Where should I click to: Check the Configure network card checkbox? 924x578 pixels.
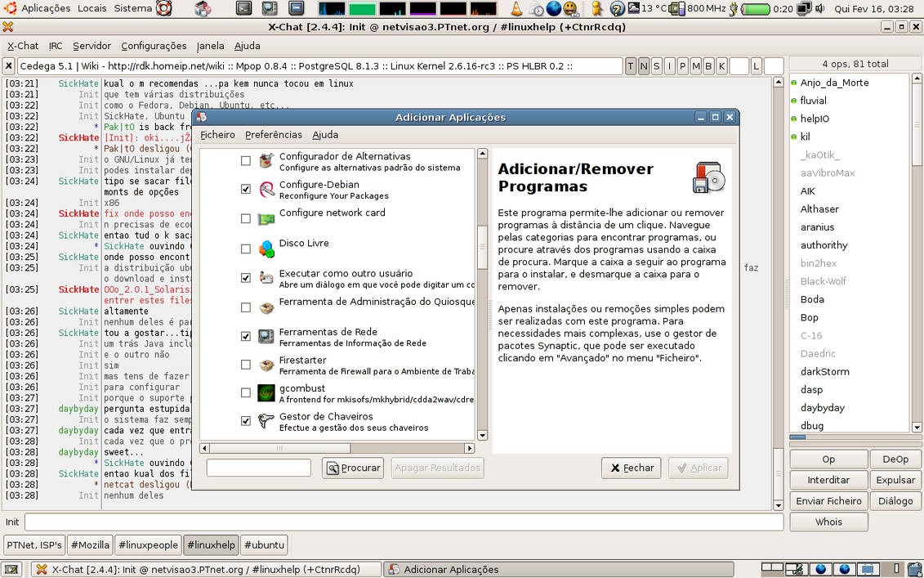[x=244, y=217]
